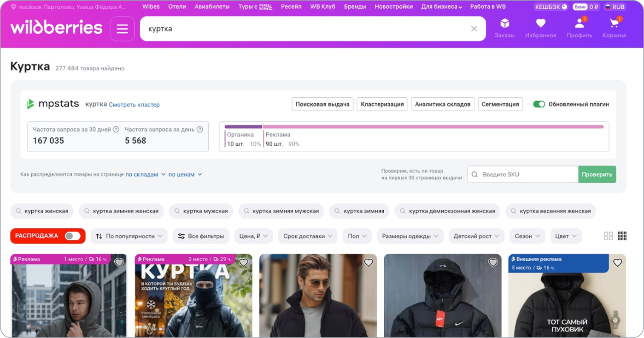Follow the Смотреть кластер link

coord(134,105)
